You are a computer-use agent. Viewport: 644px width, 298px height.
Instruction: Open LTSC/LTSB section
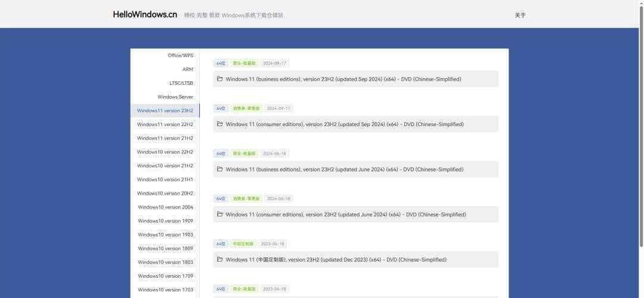coord(181,83)
